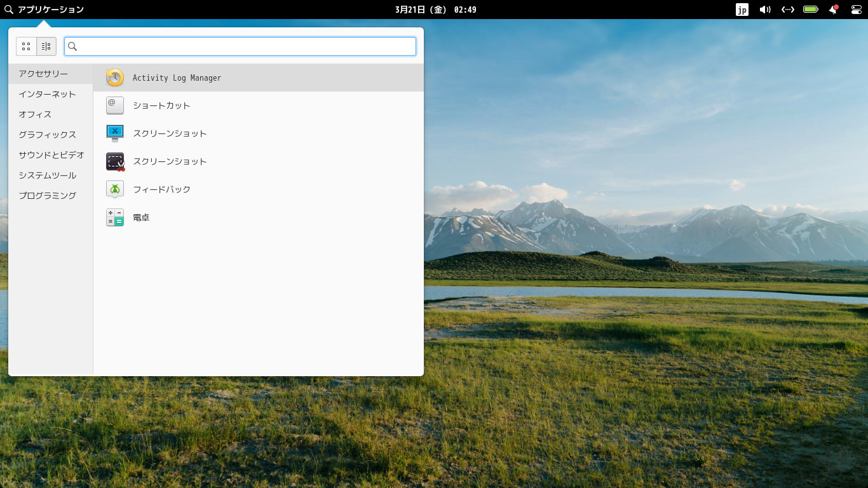This screenshot has width=868, height=488.
Task: Expand the network connection menu
Action: pos(788,10)
